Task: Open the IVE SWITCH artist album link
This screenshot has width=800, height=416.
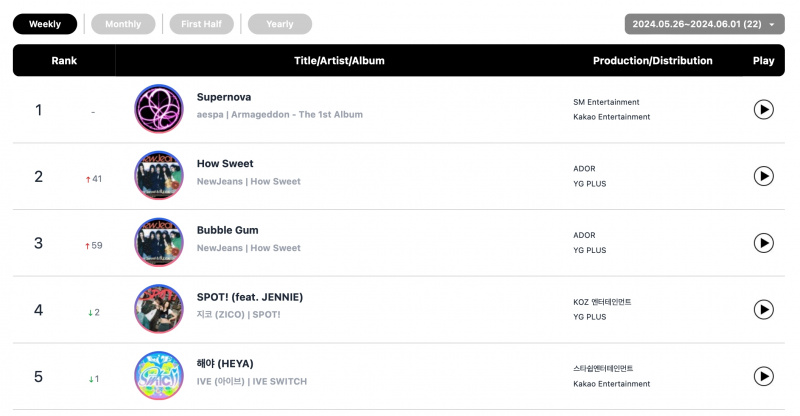Action: point(252,381)
